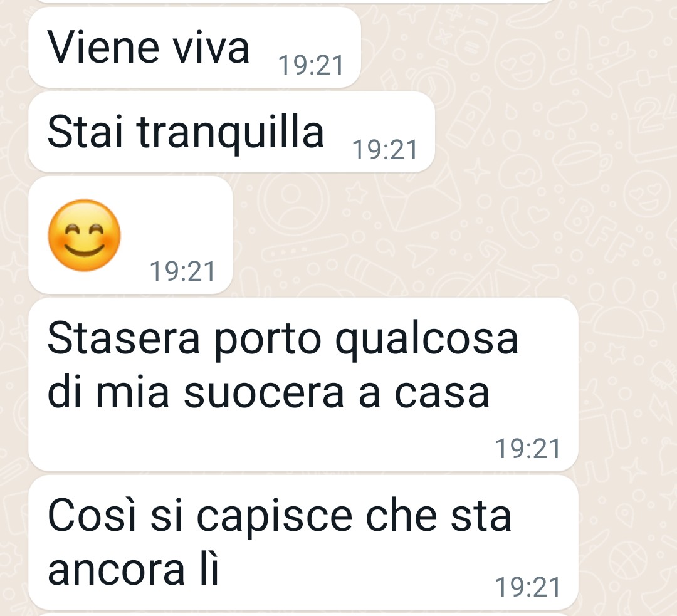Select the "Stasera porto qualcosa" message bubble
Viewport: 677px width, 616px height.
(x=303, y=384)
